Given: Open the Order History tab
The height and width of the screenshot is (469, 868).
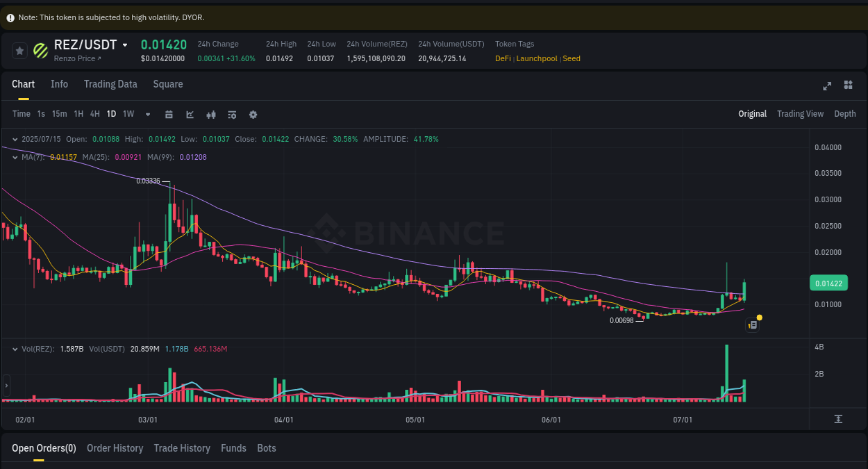Looking at the screenshot, I should 115,448.
